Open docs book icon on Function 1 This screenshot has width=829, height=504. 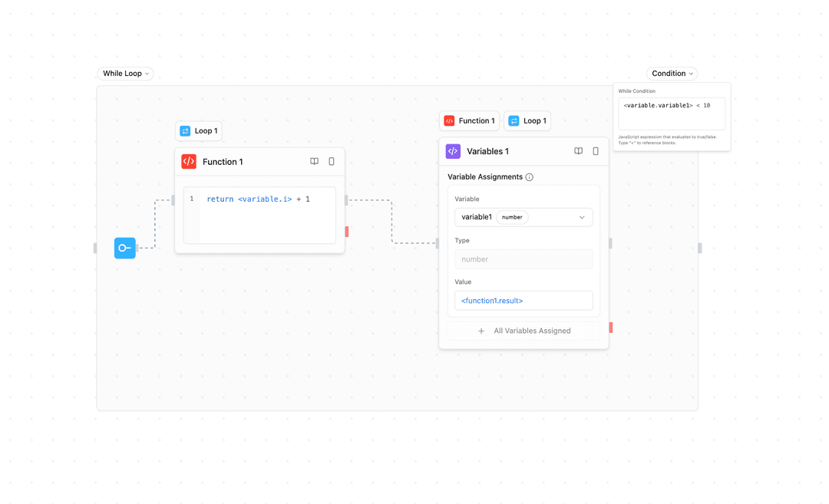coord(314,162)
